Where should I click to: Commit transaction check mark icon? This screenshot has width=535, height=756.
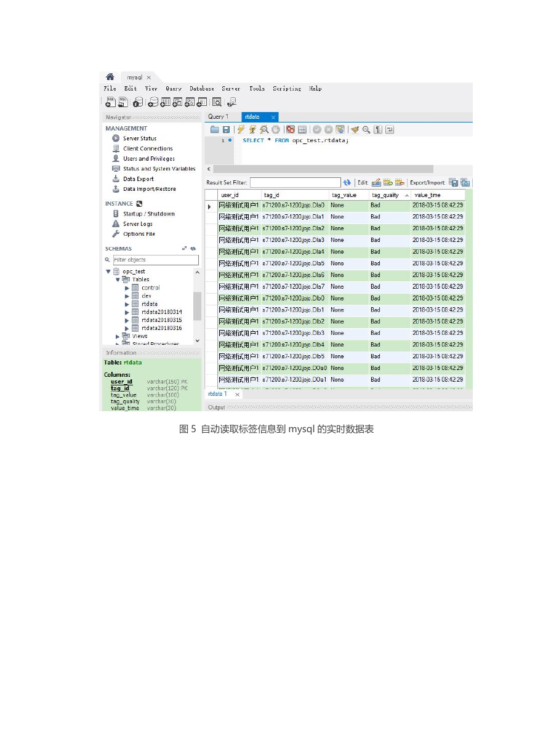pyautogui.click(x=316, y=129)
